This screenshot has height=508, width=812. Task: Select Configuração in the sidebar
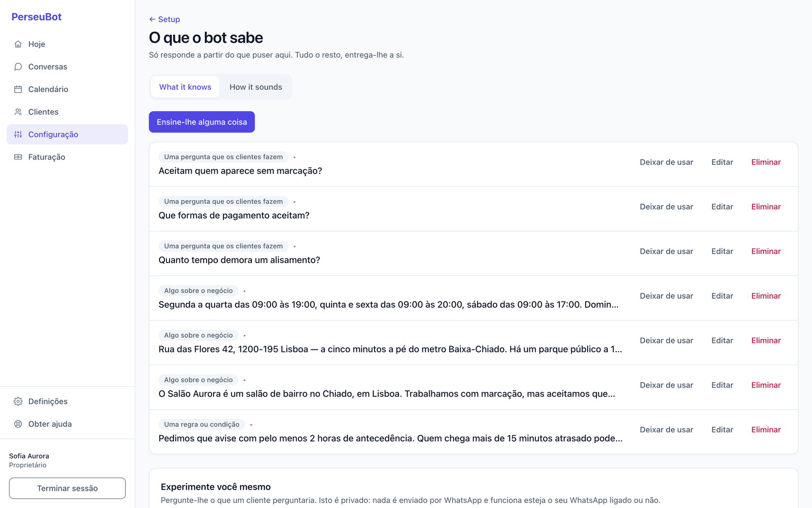(x=67, y=135)
